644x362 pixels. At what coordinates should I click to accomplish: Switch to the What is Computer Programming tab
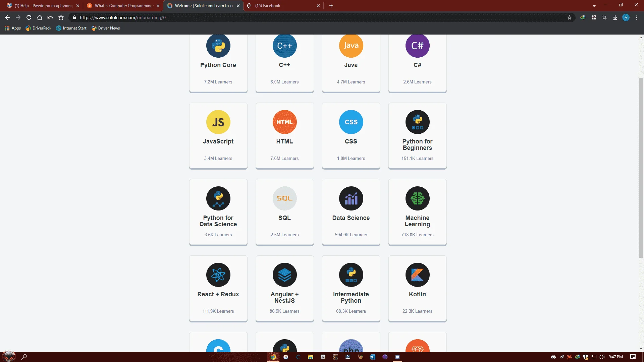click(x=123, y=6)
